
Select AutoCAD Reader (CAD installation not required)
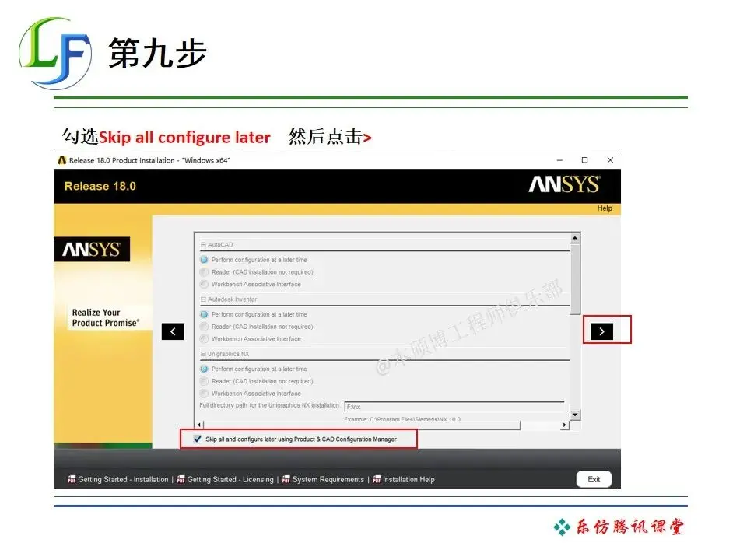pos(204,272)
